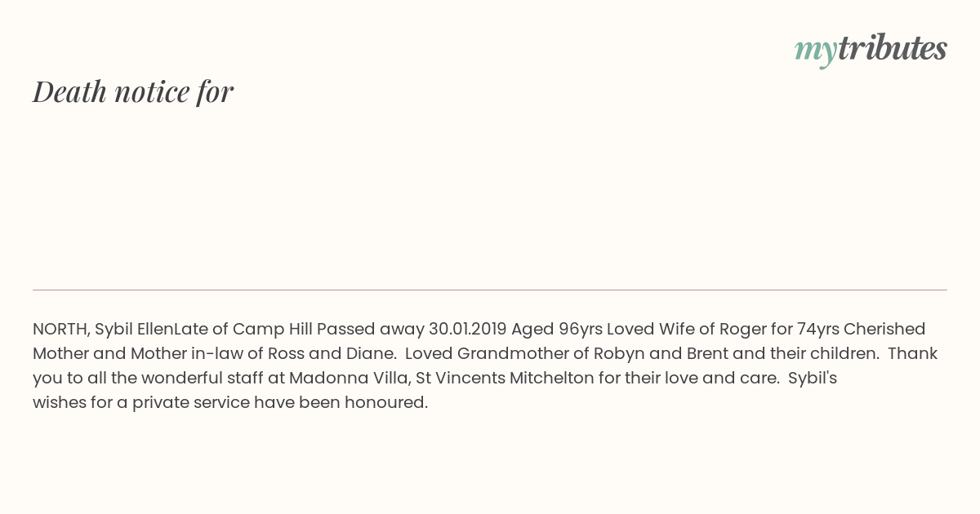Click the text "Passed away 30.01.2019"

tap(412, 329)
